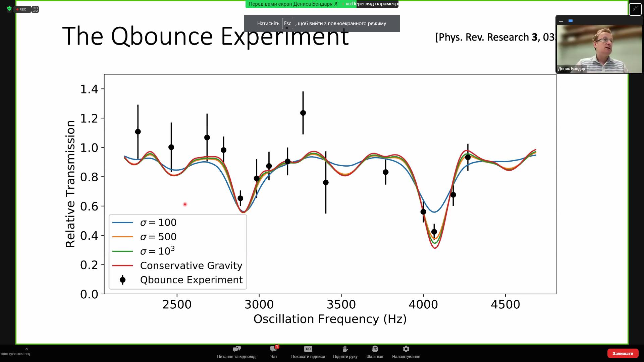This screenshot has height=362, width=644.
Task: Click the green encryption shield icon
Action: click(9, 9)
